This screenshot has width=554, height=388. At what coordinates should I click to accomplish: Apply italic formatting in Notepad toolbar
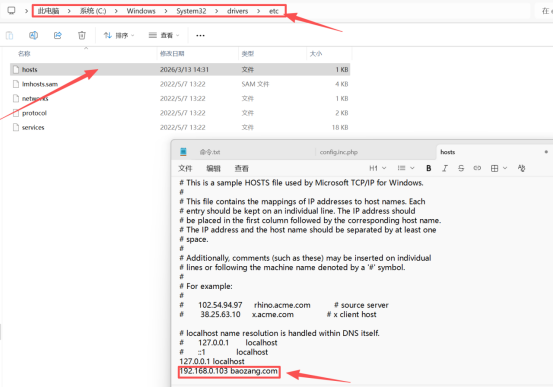(445, 168)
